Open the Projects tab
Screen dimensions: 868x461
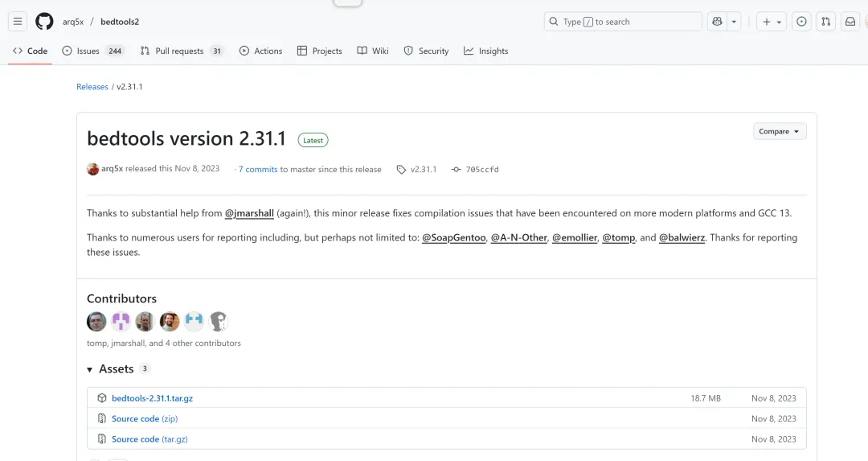click(320, 51)
